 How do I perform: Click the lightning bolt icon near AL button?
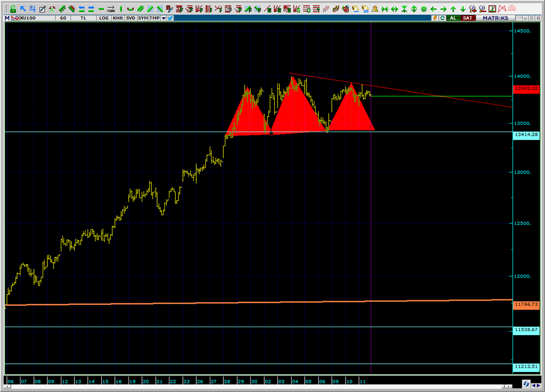[435, 18]
